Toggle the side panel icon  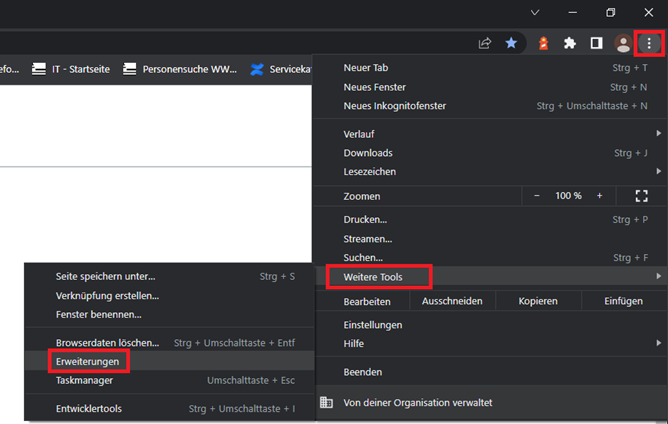[x=596, y=43]
